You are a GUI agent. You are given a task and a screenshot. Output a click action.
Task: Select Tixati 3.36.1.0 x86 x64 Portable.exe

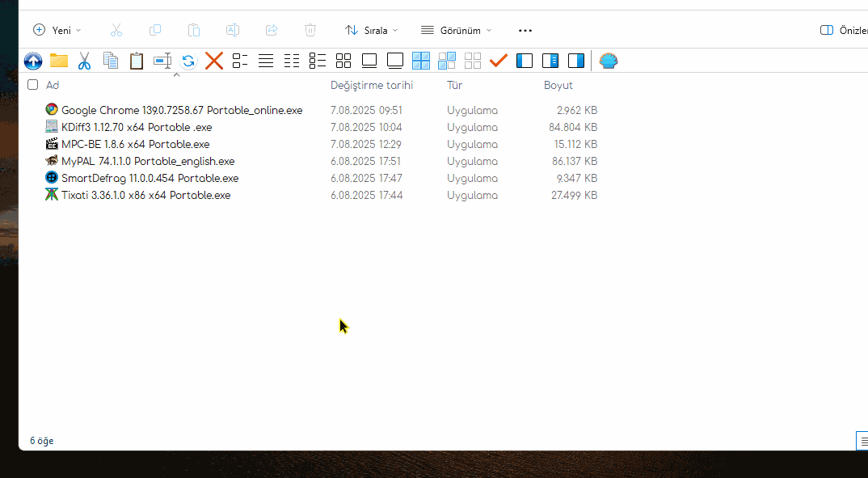click(145, 196)
